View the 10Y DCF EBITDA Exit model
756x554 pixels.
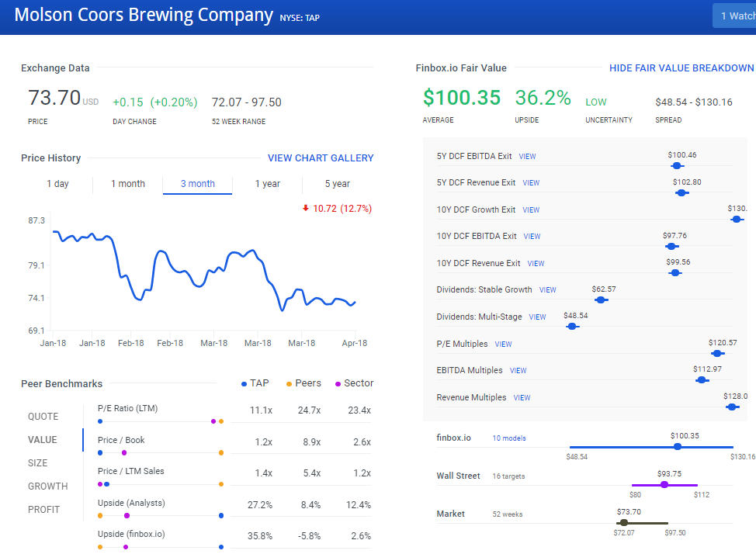(532, 237)
